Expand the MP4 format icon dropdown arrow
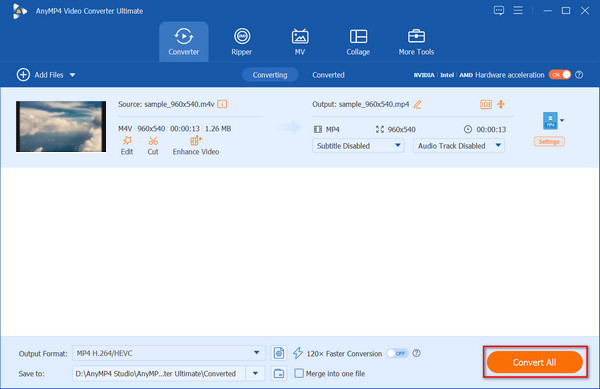This screenshot has height=389, width=600. [562, 120]
